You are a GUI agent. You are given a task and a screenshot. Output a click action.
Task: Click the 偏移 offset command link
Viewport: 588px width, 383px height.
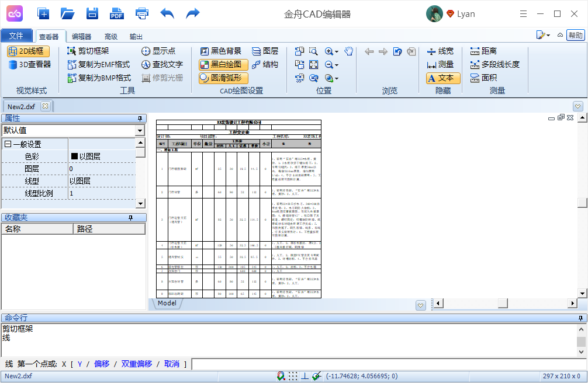point(102,364)
